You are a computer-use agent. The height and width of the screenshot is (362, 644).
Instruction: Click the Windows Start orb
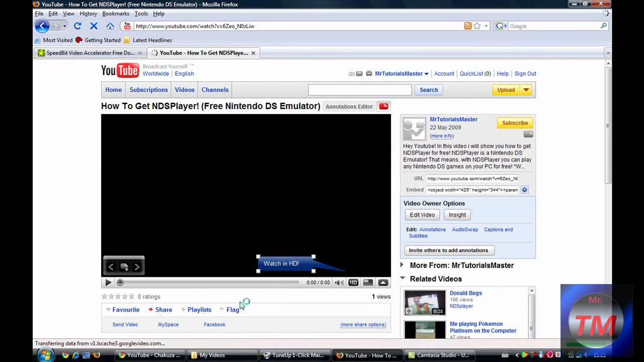coord(45,354)
